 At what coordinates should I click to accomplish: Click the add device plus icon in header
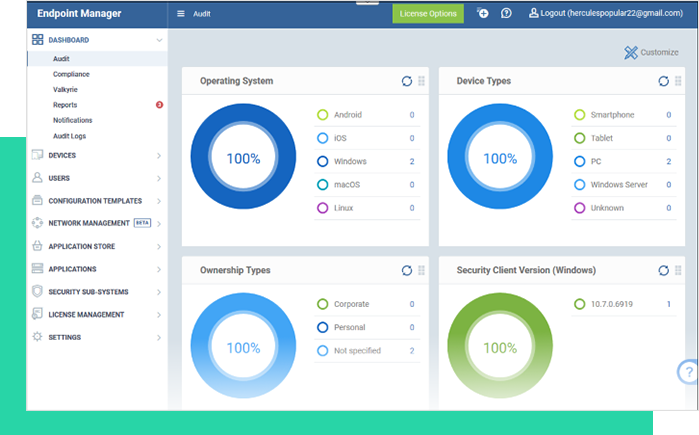point(483,13)
